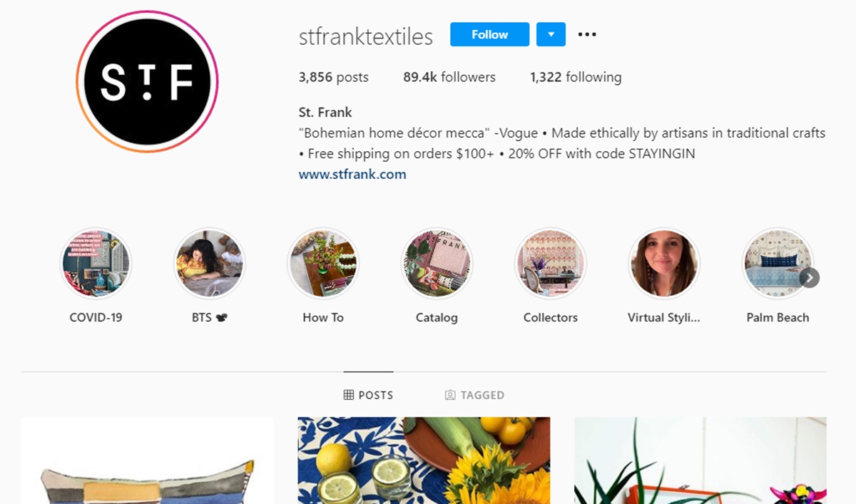The width and height of the screenshot is (856, 504).
Task: Switch to the POSTS tab
Action: click(x=368, y=395)
